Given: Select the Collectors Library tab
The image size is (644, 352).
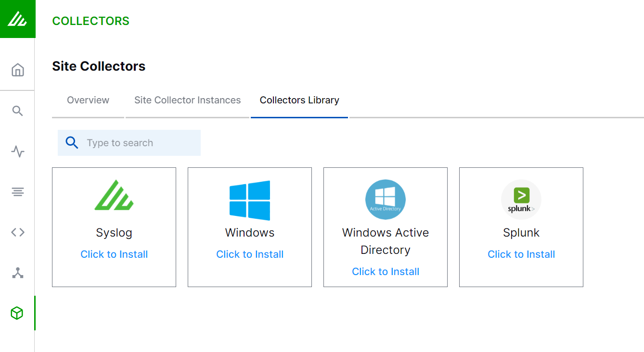Looking at the screenshot, I should 299,100.
